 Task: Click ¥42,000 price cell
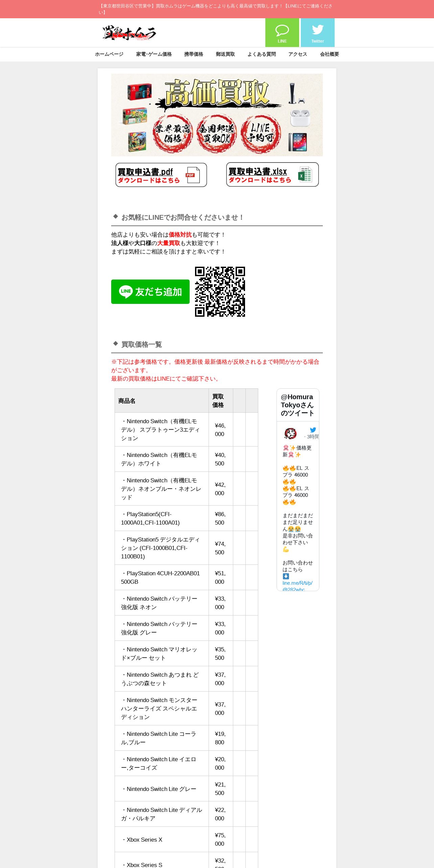click(x=221, y=489)
